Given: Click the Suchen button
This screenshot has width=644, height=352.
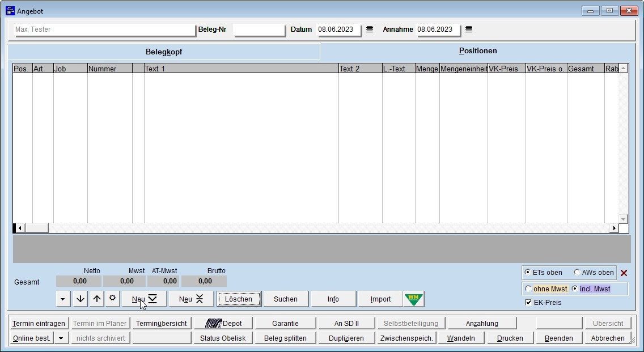Looking at the screenshot, I should click(x=286, y=299).
